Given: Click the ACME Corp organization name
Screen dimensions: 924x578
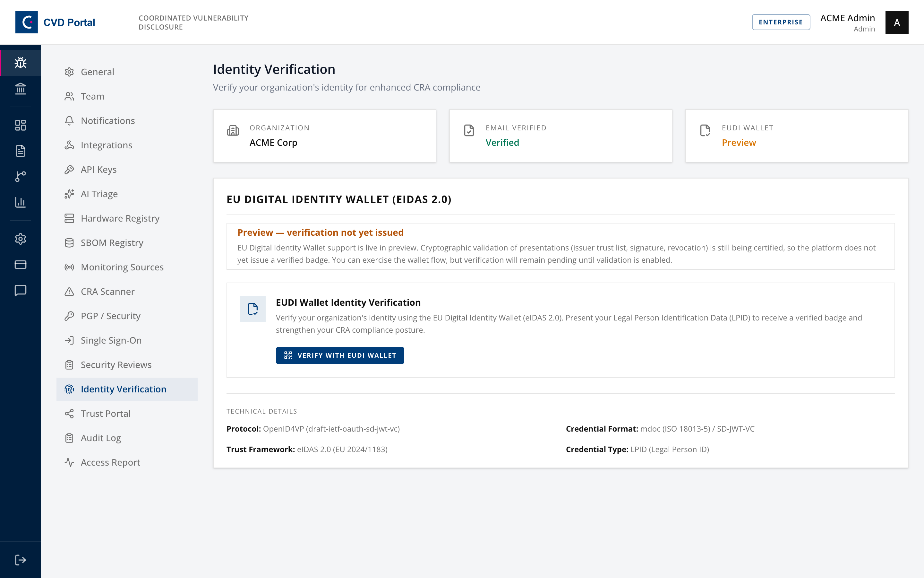Looking at the screenshot, I should (x=273, y=143).
